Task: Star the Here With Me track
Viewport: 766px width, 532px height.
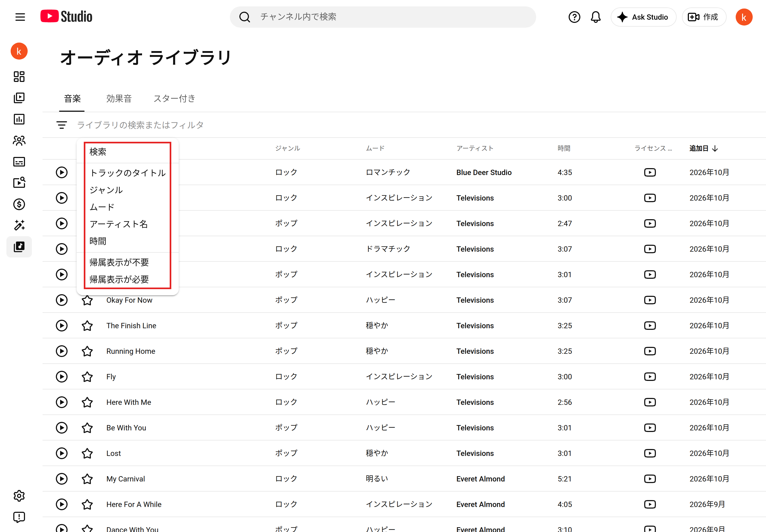Action: [x=87, y=402]
